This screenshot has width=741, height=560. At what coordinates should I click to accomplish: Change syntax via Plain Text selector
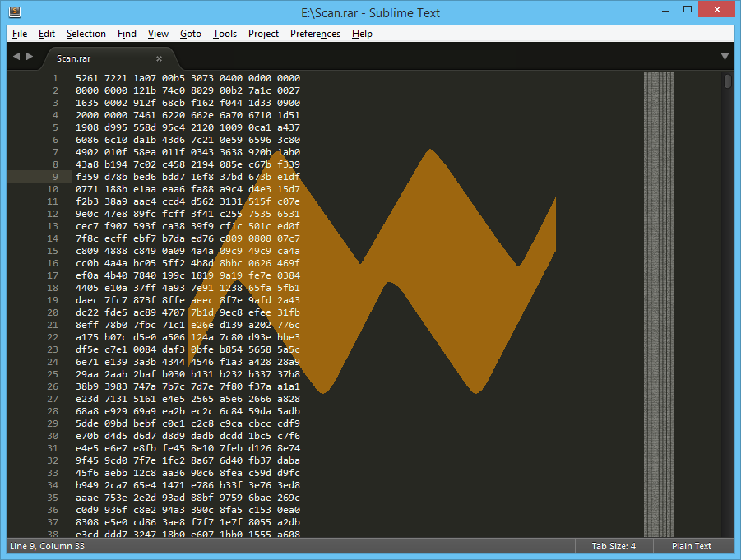click(692, 546)
